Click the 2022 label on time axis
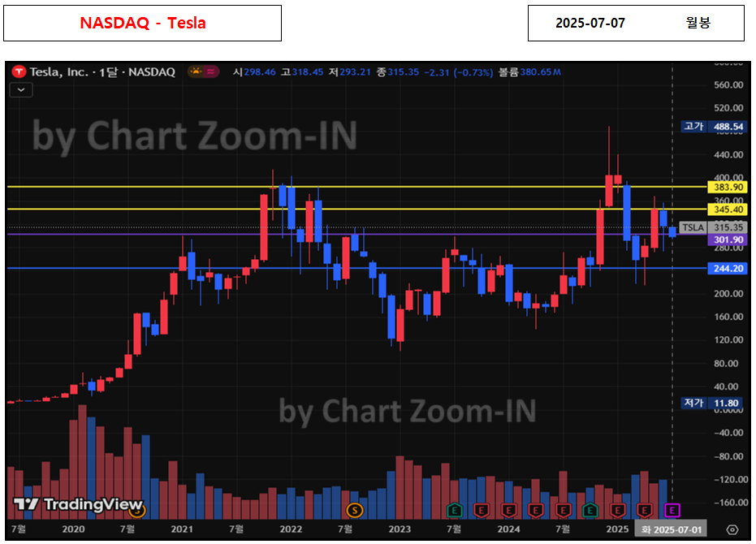 (x=291, y=529)
